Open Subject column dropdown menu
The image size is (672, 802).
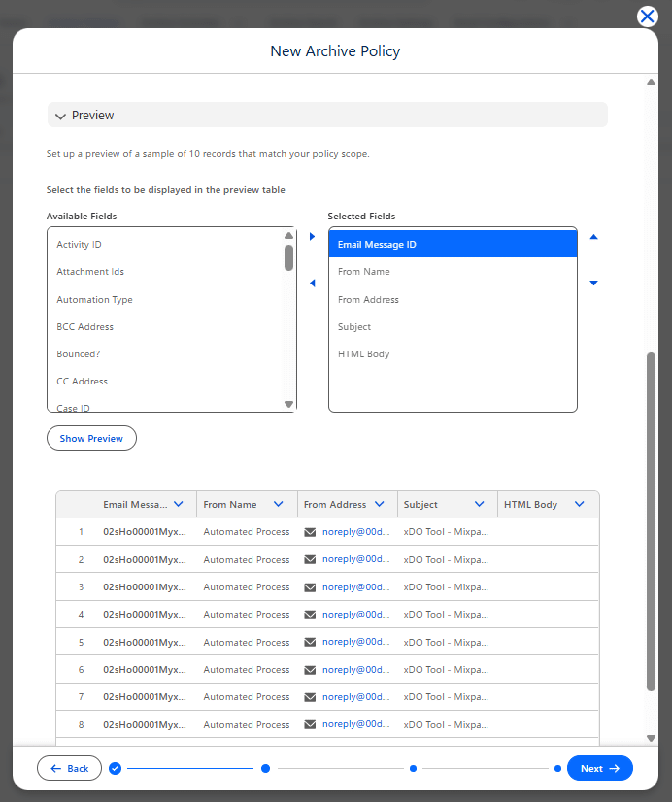pyautogui.click(x=479, y=504)
